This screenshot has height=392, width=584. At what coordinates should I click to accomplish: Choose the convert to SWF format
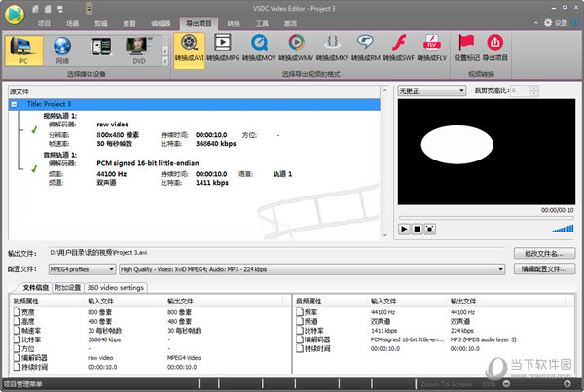[398, 49]
